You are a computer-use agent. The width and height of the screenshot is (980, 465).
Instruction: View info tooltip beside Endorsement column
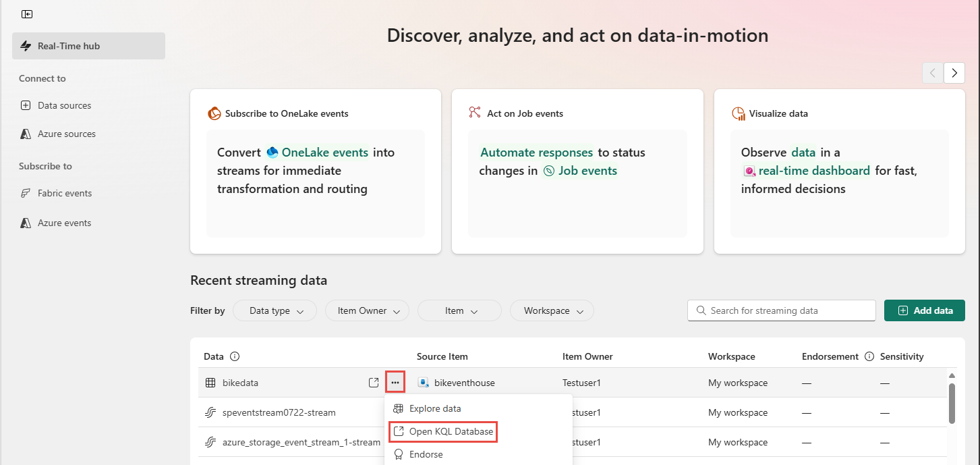pos(869,356)
